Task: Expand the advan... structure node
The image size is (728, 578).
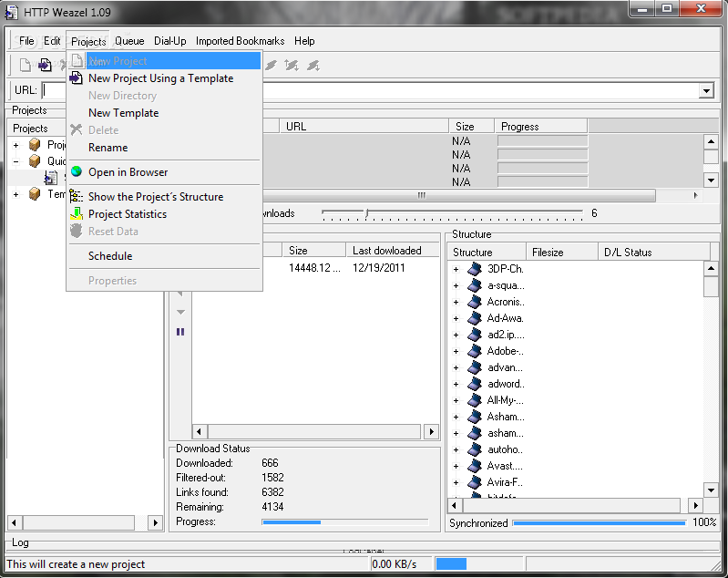Action: (456, 368)
